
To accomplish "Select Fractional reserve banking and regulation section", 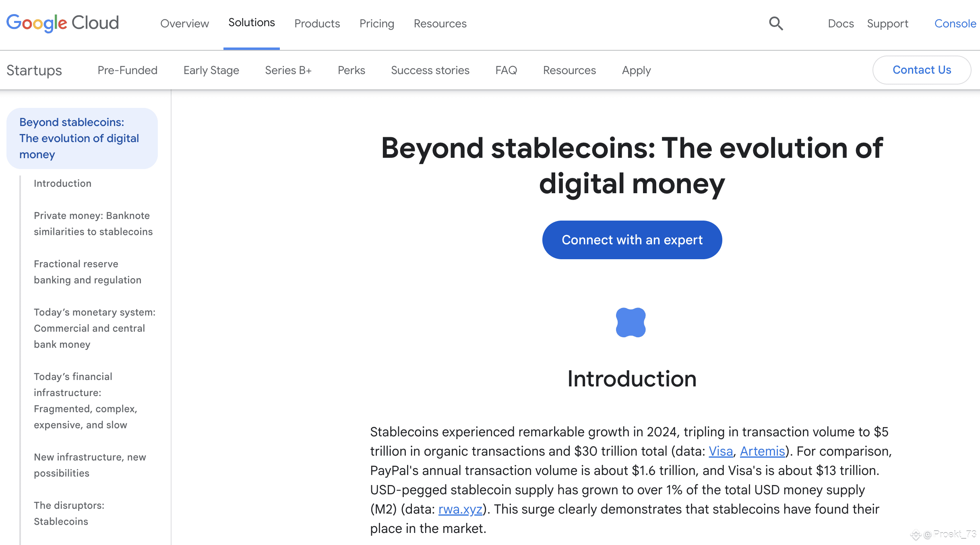I will point(88,272).
